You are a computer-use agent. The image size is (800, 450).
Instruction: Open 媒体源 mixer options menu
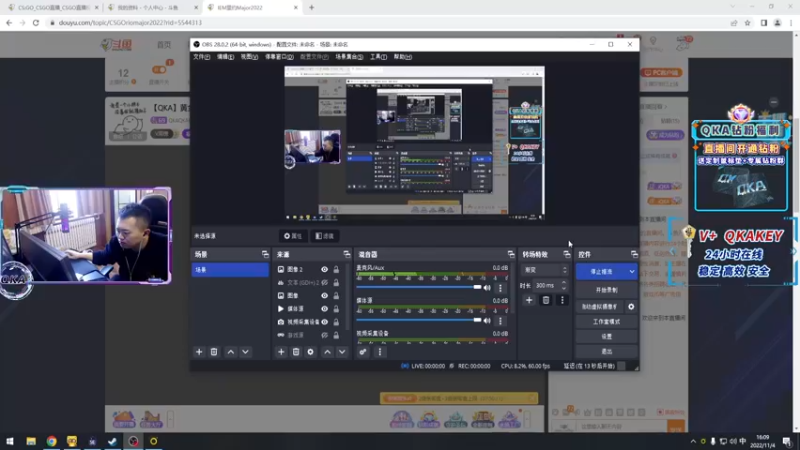click(x=500, y=321)
